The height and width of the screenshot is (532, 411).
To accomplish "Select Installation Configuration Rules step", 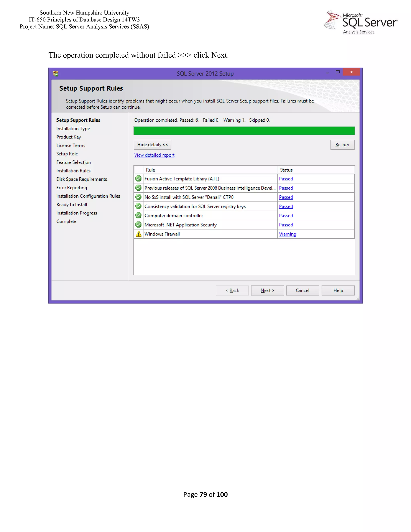I will coord(88,196).
